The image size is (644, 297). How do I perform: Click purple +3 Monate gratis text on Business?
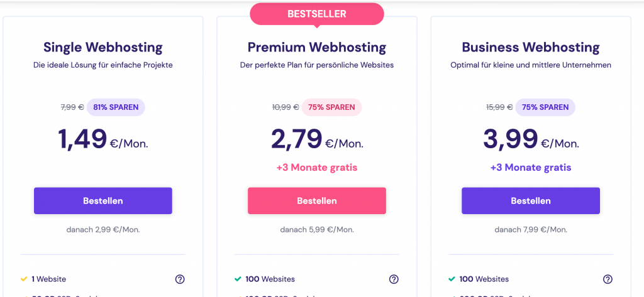pos(530,168)
